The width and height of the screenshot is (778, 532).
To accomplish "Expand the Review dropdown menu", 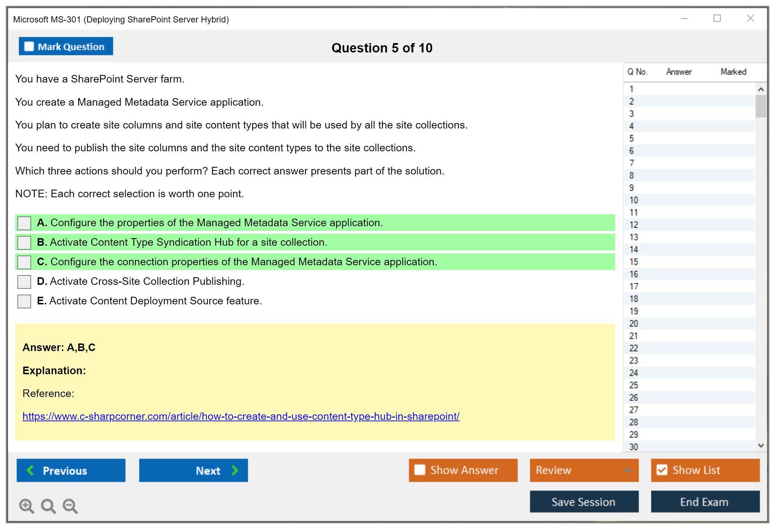I will coord(628,470).
